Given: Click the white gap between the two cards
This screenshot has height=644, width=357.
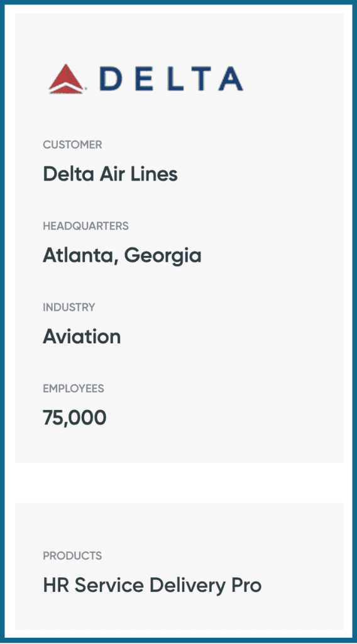Looking at the screenshot, I should click(179, 482).
